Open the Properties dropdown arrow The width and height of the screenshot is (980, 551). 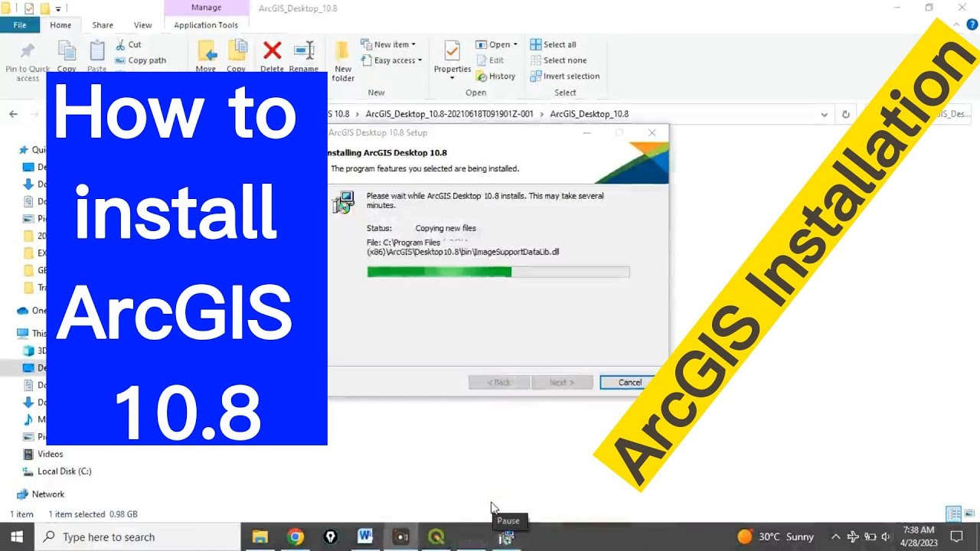452,78
